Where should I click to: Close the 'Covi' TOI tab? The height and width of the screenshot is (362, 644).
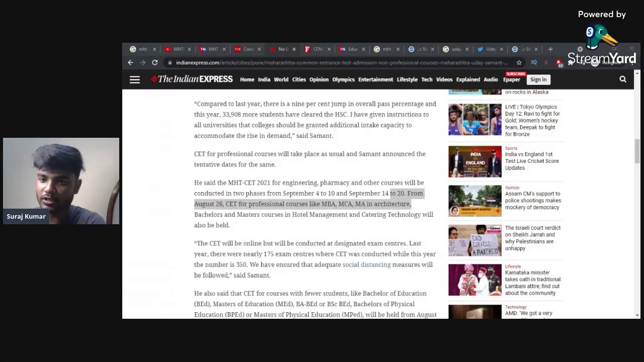click(x=259, y=49)
